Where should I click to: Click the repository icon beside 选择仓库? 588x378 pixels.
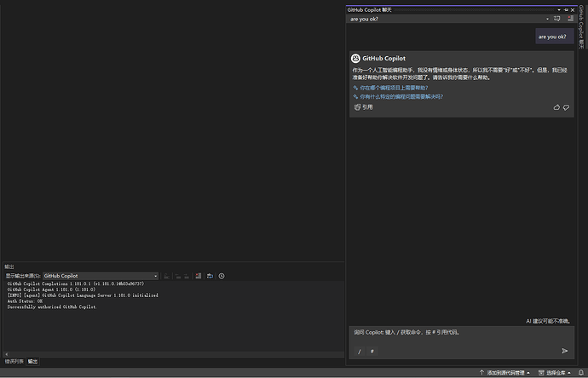pyautogui.click(x=541, y=373)
